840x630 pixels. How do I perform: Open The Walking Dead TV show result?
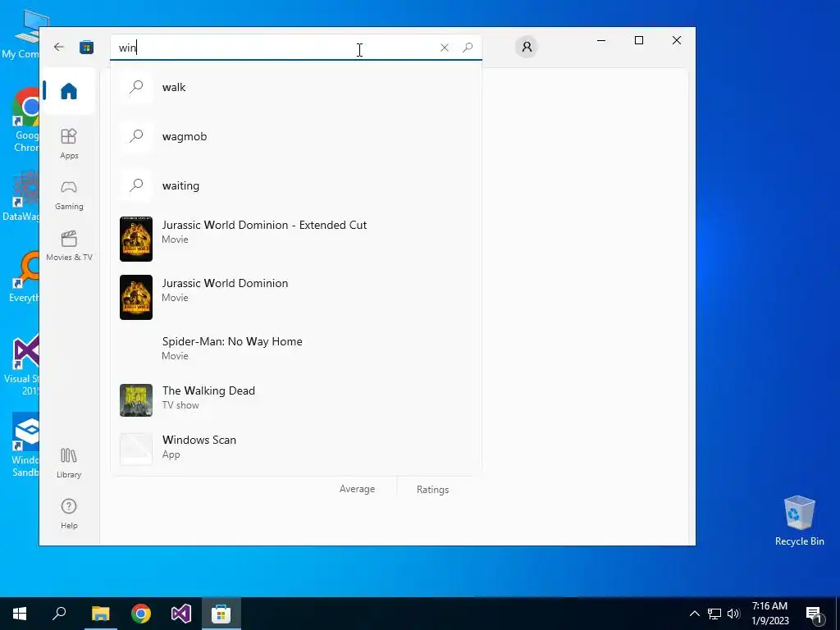pos(295,399)
